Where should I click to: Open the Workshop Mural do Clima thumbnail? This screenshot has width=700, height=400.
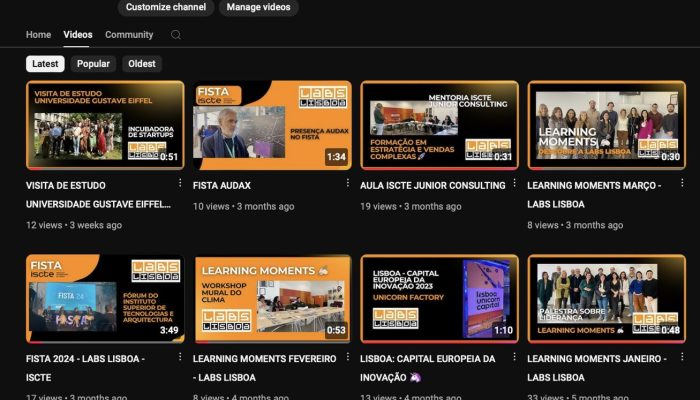(x=272, y=298)
